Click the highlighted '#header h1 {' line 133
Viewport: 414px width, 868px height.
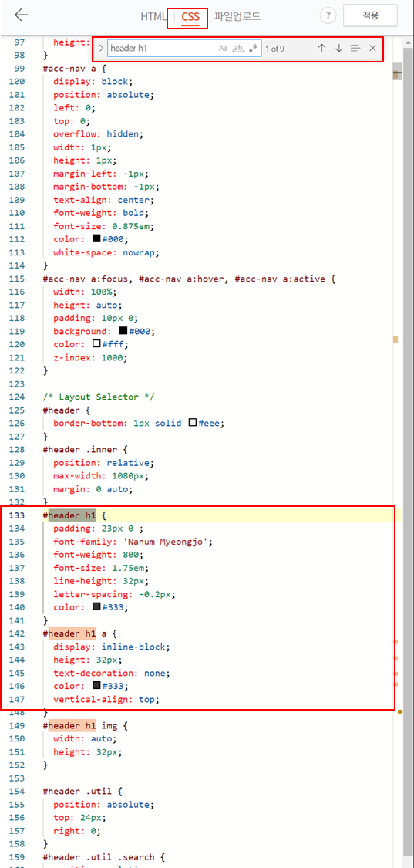point(75,516)
